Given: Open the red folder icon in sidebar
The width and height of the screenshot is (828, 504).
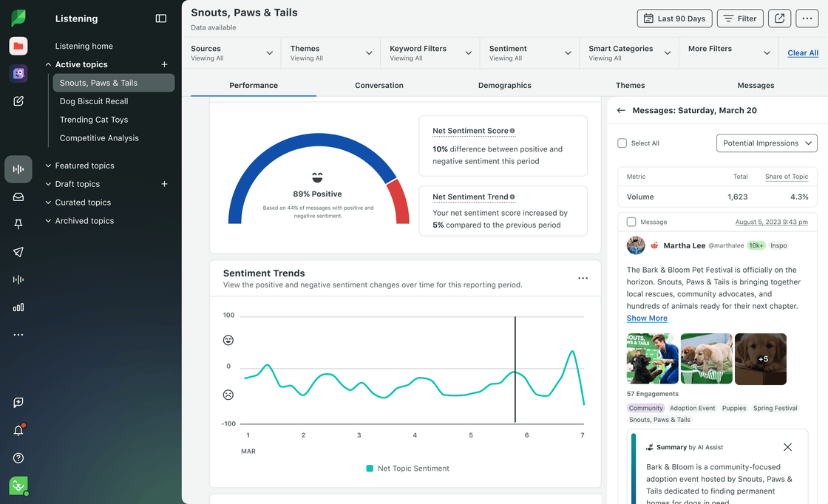Looking at the screenshot, I should point(18,46).
